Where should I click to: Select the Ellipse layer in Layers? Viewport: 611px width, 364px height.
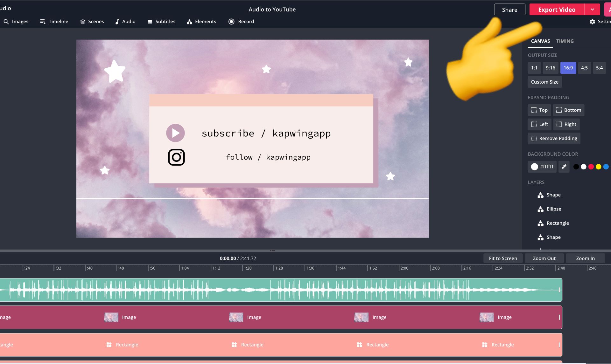554,209
